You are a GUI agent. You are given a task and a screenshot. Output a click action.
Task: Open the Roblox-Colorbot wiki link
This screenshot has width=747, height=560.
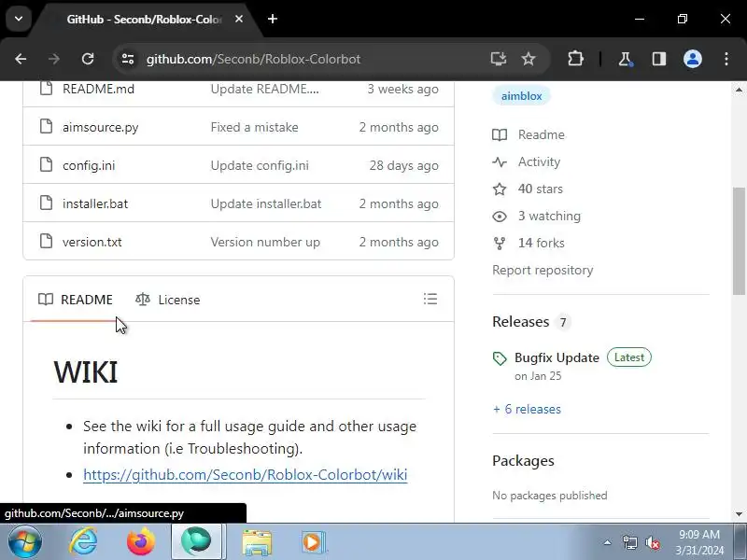point(245,475)
